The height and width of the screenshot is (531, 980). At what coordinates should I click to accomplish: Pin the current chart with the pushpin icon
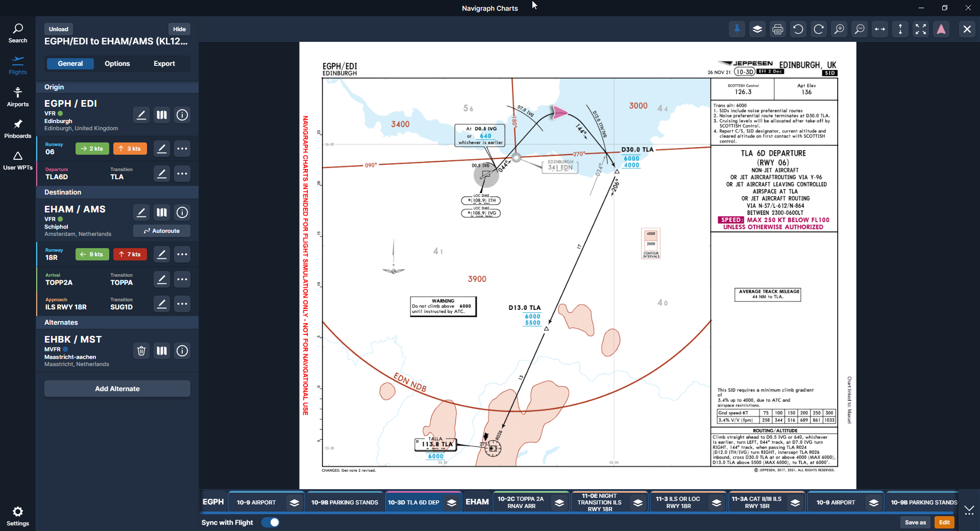click(737, 30)
